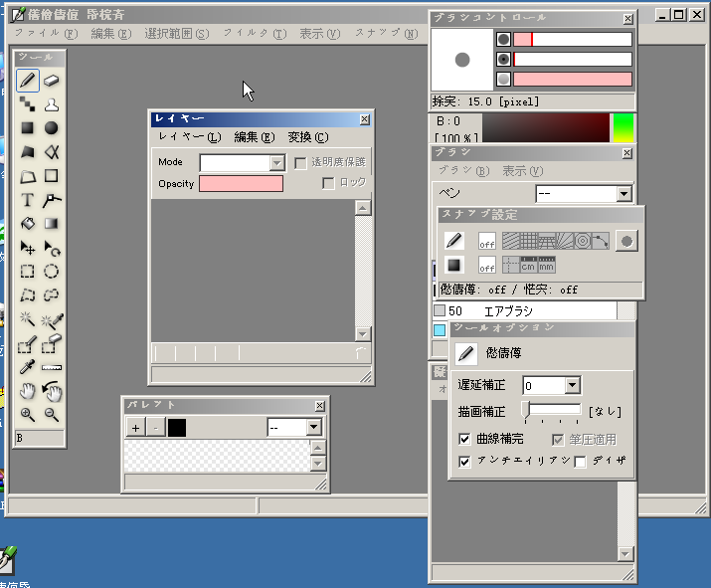The width and height of the screenshot is (711, 588).
Task: Select the rotate canvas hand tool
Action: click(52, 391)
